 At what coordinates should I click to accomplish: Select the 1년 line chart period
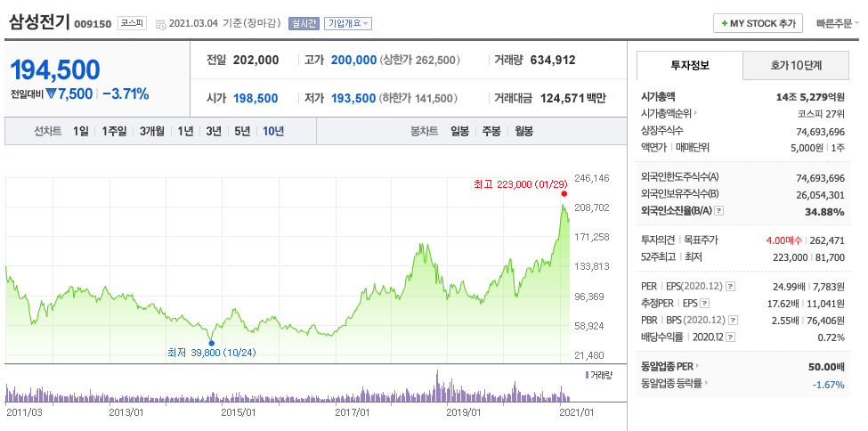click(185, 131)
